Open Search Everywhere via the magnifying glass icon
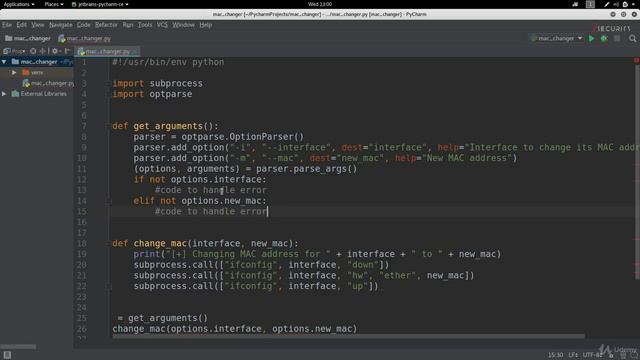This screenshot has width=640, height=360. point(632,38)
